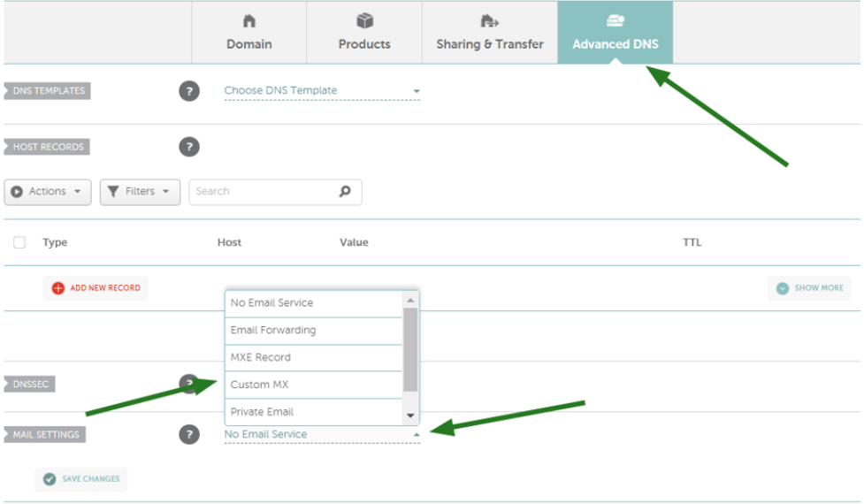Choose Email Forwarding option
Image resolution: width=864 pixels, height=504 pixels.
[x=314, y=330]
